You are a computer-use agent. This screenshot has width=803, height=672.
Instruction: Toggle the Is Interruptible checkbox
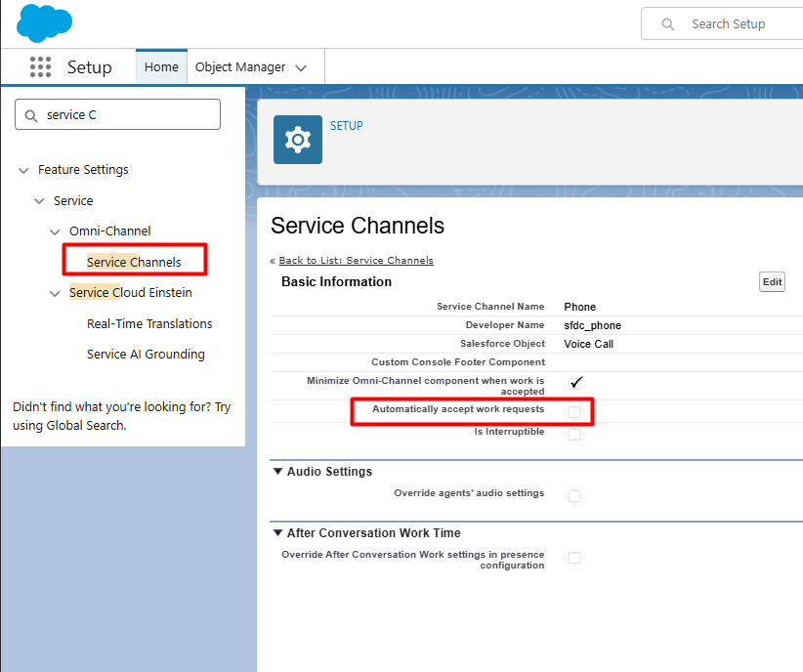tap(574, 435)
